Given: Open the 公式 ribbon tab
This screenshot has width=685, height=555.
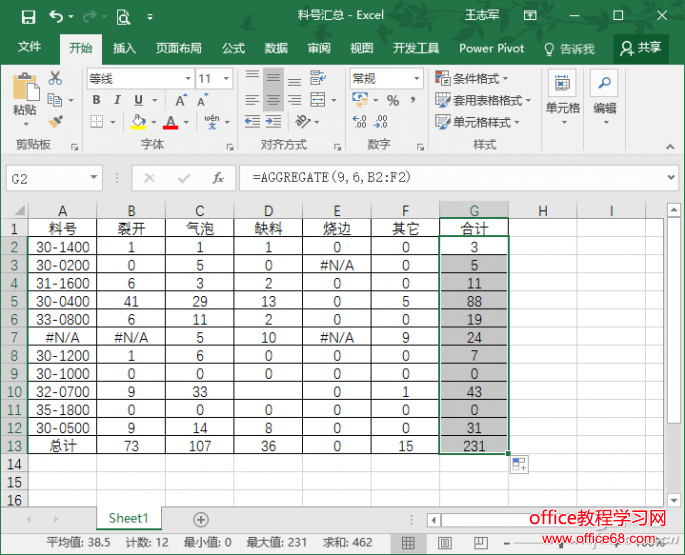Looking at the screenshot, I should (233, 48).
